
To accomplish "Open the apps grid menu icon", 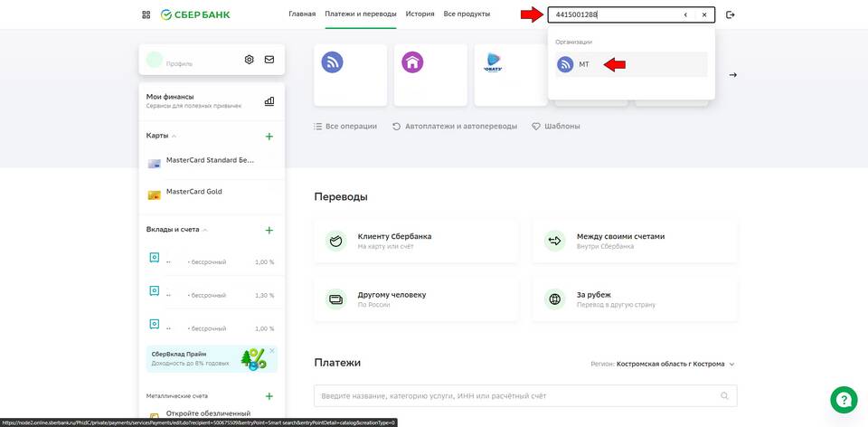I will (146, 14).
